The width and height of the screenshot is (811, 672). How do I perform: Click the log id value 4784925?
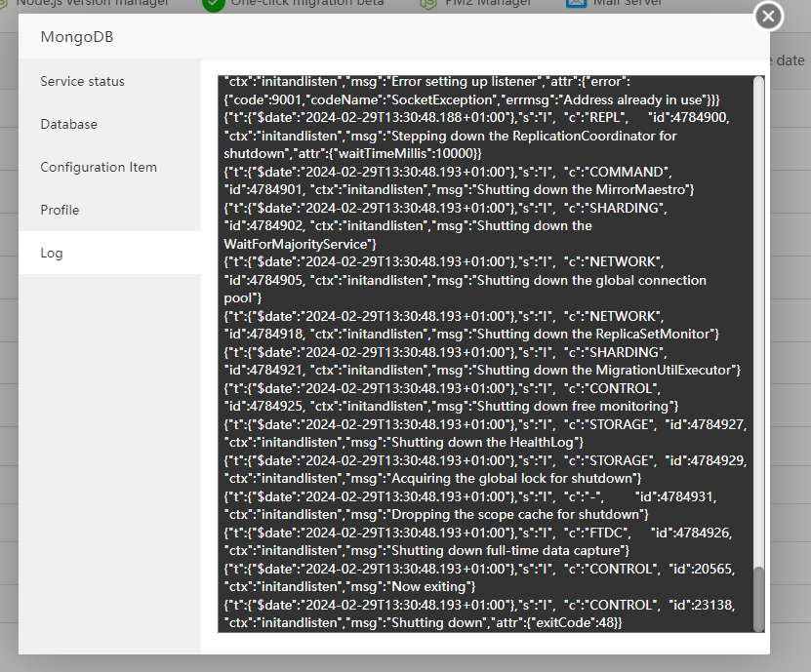coord(275,407)
